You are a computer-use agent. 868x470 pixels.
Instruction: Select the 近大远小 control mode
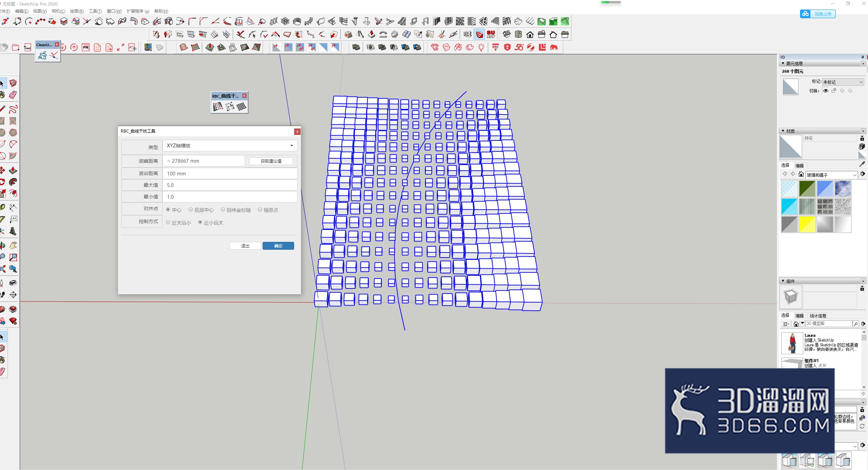pyautogui.click(x=168, y=222)
